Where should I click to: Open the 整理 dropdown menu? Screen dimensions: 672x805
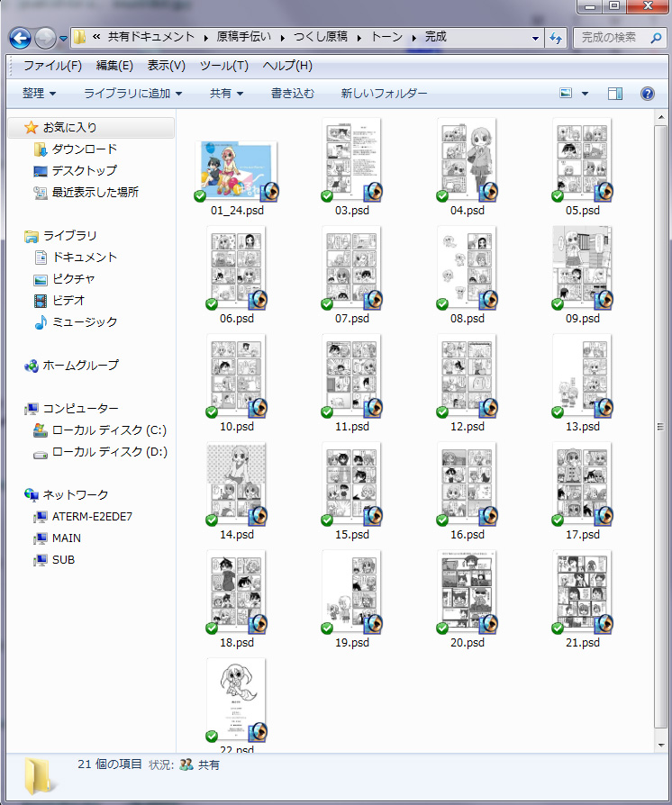tap(39, 94)
